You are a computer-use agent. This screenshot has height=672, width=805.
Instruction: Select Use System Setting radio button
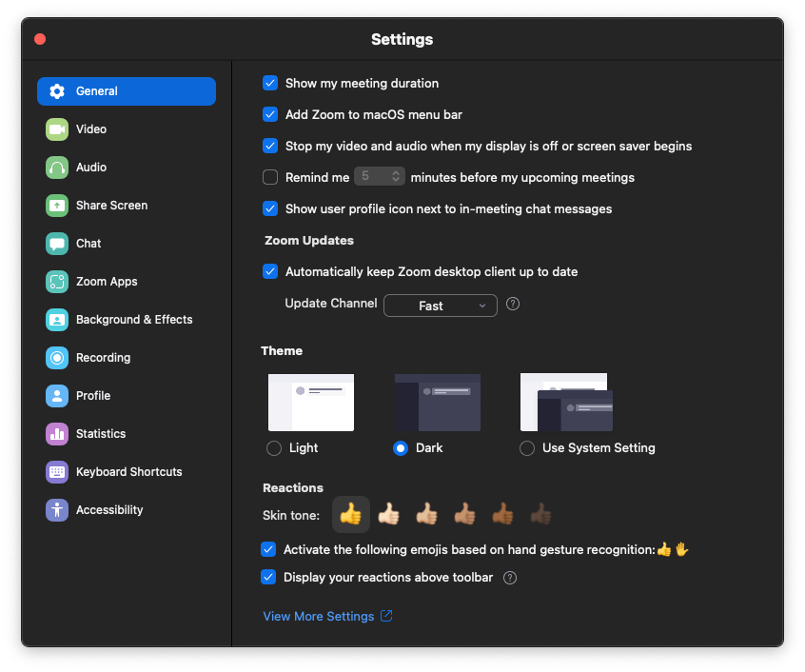point(527,448)
